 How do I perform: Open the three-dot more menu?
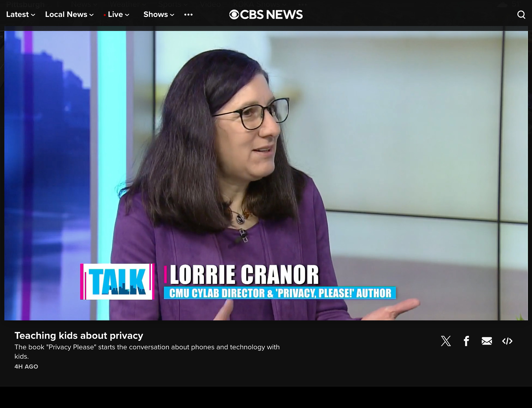click(x=188, y=15)
